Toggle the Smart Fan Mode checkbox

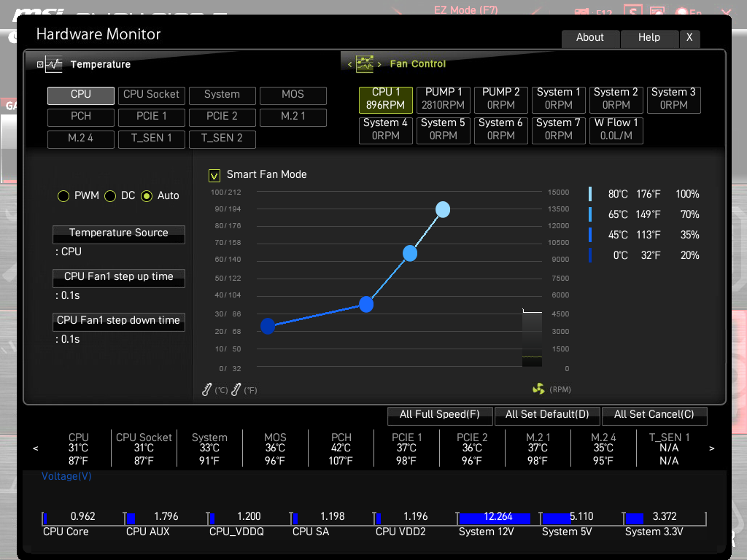(214, 176)
